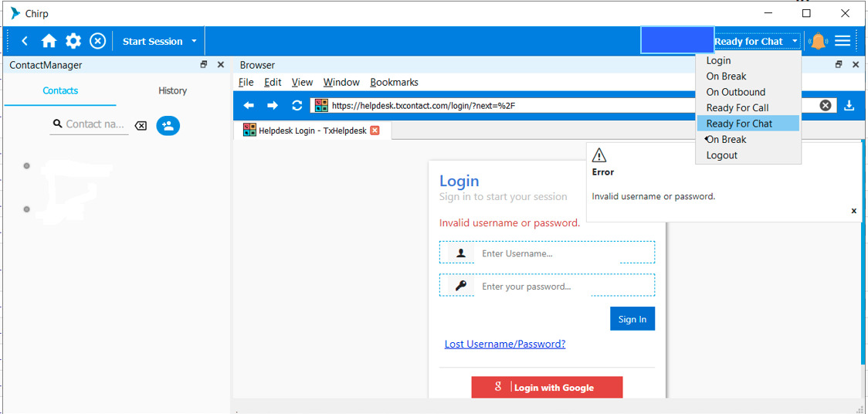Choose Ready For Call status
Screen dimensions: 868x414
coord(737,108)
